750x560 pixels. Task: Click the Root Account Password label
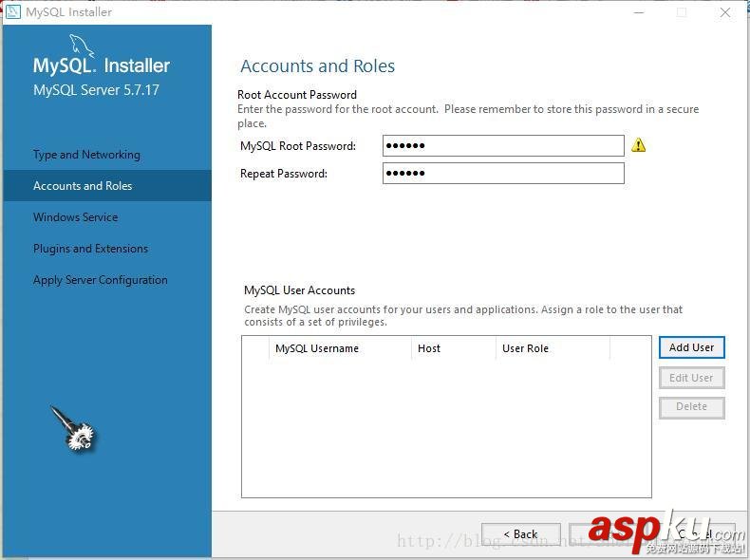[297, 95]
